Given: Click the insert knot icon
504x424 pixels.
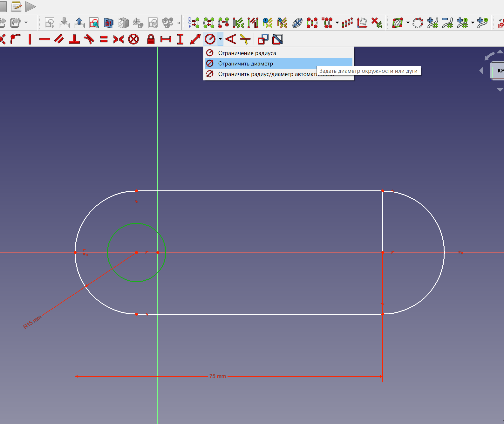Looking at the screenshot, I should (483, 23).
